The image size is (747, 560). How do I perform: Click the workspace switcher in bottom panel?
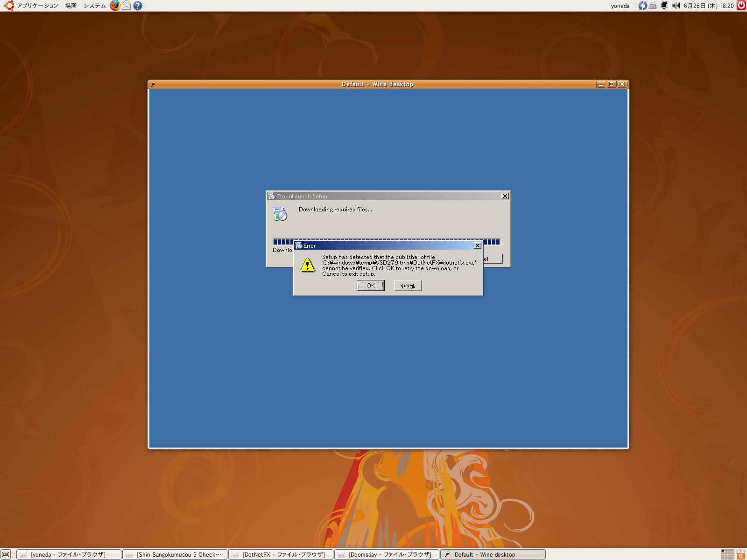click(727, 554)
